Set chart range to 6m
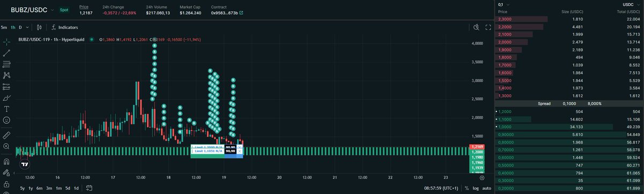This screenshot has height=194, width=644. pos(40,188)
